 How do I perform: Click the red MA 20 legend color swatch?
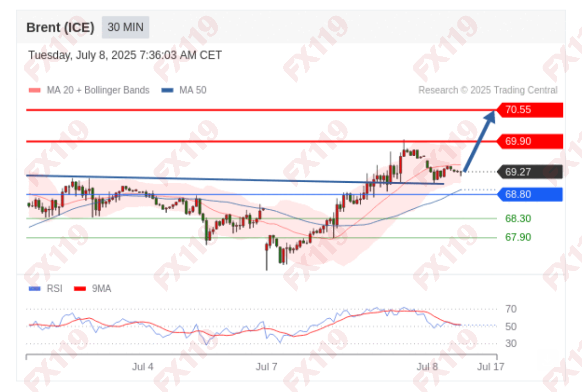pos(35,90)
